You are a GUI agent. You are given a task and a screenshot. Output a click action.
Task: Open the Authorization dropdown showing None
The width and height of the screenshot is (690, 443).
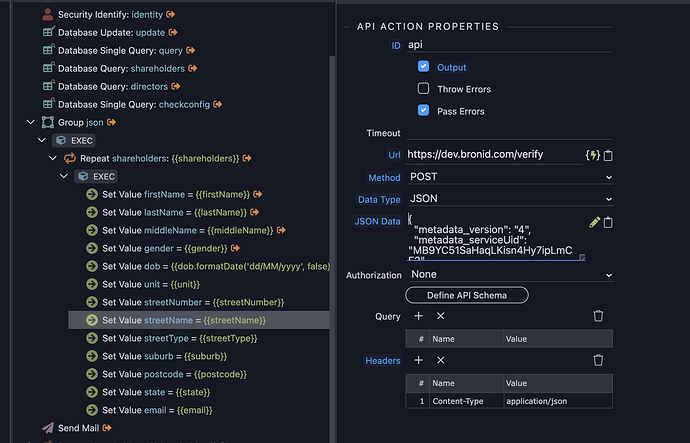tap(510, 275)
